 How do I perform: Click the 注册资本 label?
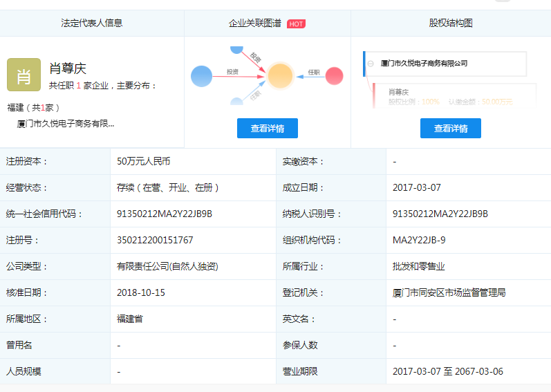click(x=26, y=161)
